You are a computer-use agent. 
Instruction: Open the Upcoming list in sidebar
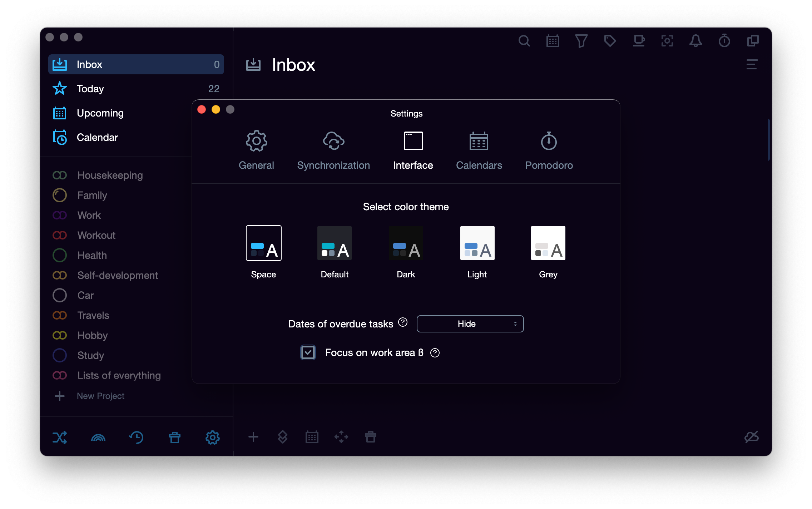click(x=120, y=113)
